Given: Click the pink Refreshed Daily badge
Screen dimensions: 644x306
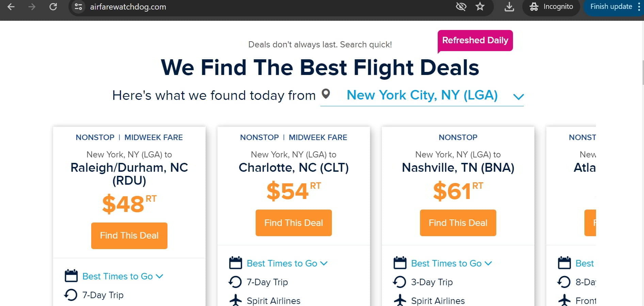Looking at the screenshot, I should click(475, 40).
